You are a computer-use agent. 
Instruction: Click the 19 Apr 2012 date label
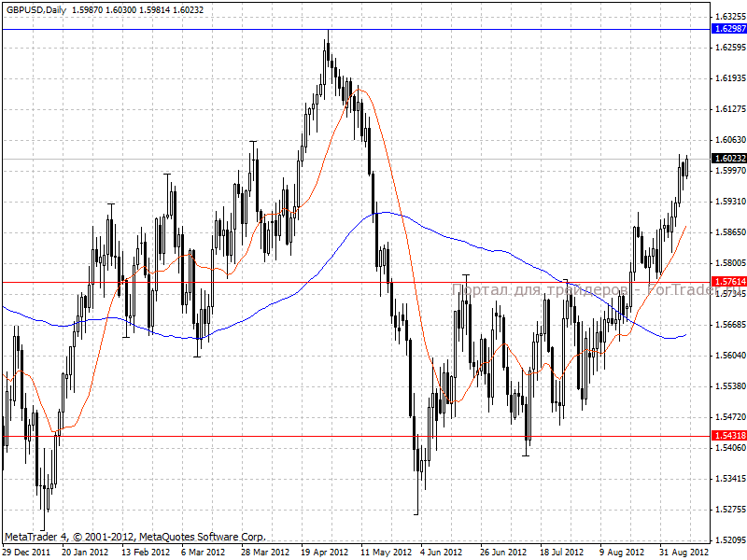point(326,552)
